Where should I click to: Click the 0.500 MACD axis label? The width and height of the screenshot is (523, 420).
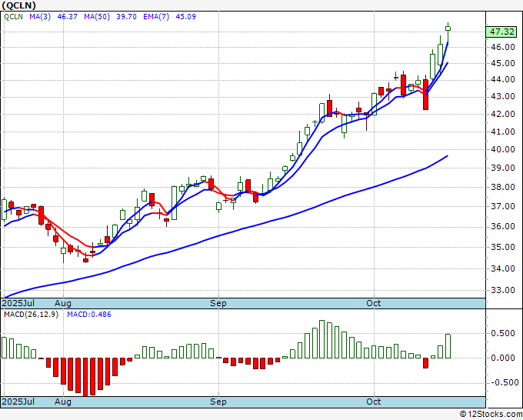503,333
